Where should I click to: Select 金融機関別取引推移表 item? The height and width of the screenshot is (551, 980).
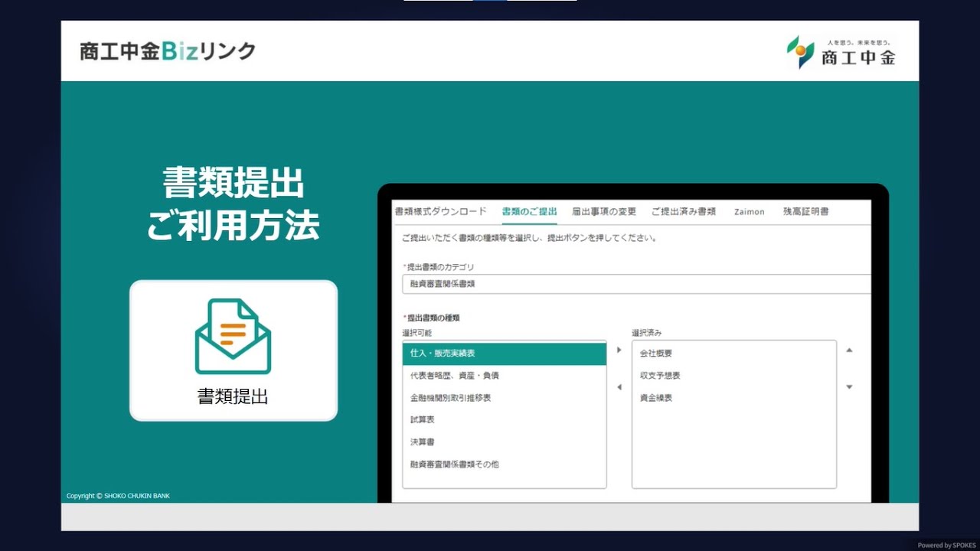(x=505, y=398)
